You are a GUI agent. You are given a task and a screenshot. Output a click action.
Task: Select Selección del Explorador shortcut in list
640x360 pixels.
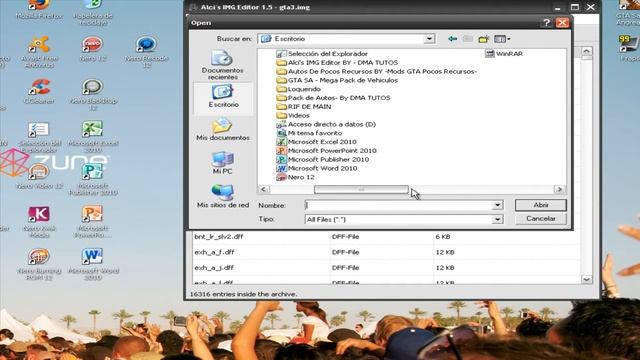(x=322, y=54)
